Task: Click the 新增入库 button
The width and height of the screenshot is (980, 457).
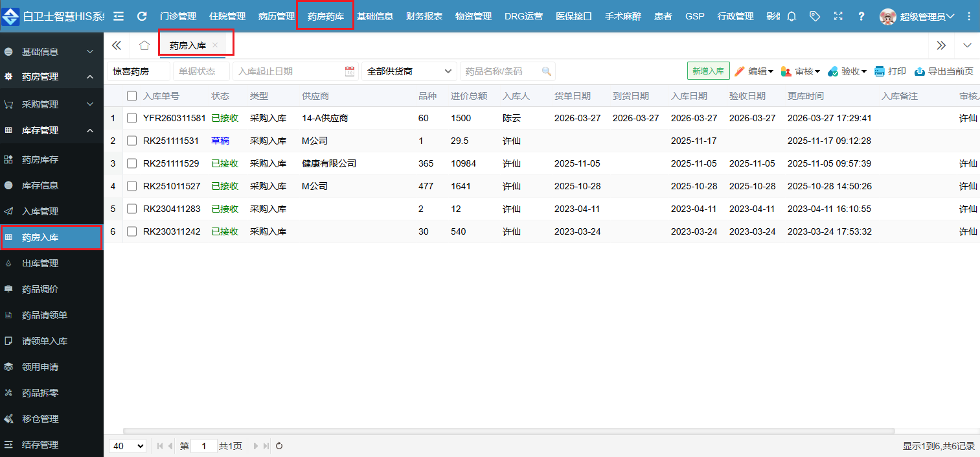Action: 708,71
